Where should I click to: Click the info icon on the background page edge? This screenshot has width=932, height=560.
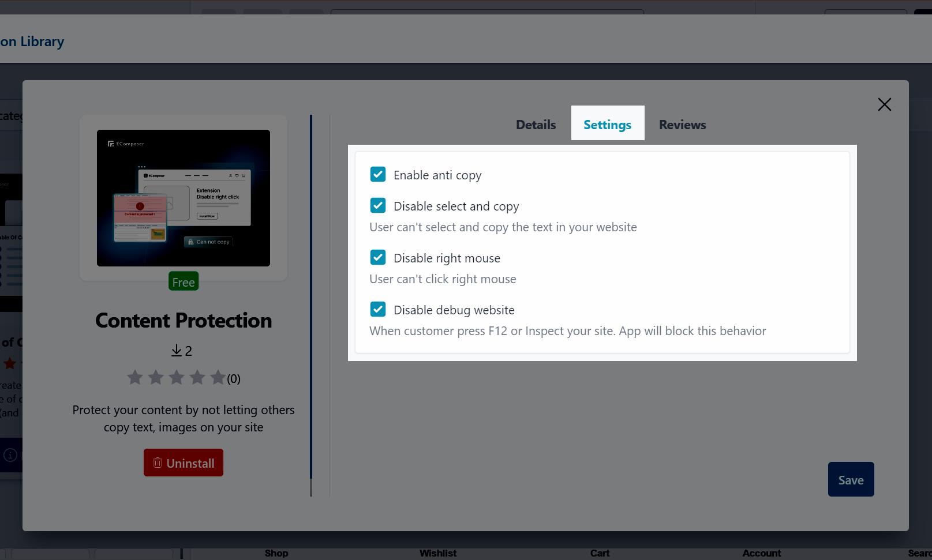pos(10,455)
